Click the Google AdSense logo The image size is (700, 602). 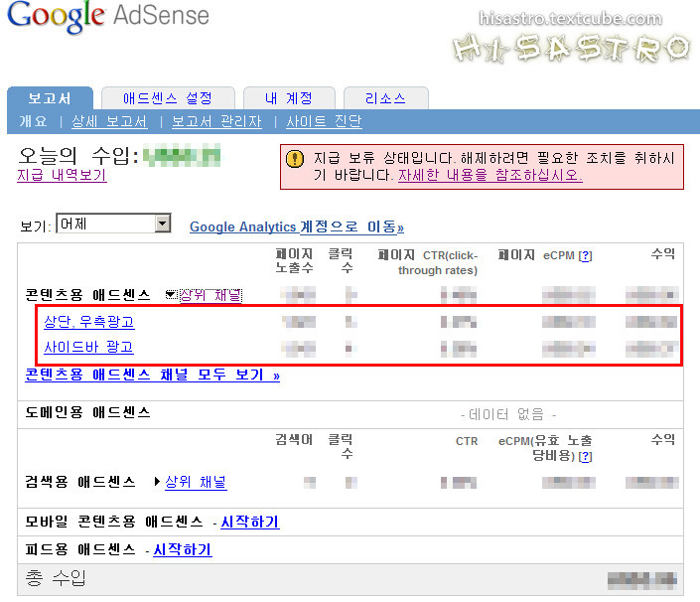coord(108,16)
